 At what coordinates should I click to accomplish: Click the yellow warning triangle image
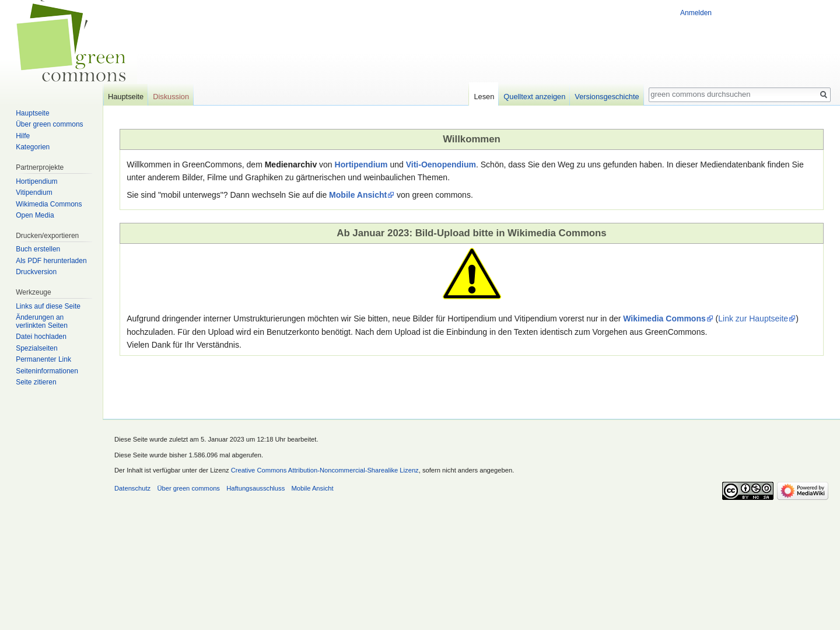click(x=472, y=274)
